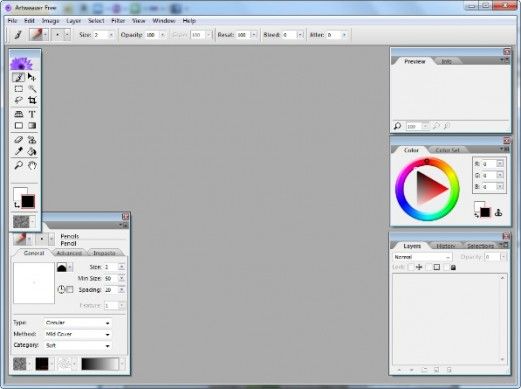Switch to the History tab
This screenshot has width=521, height=389.
445,246
